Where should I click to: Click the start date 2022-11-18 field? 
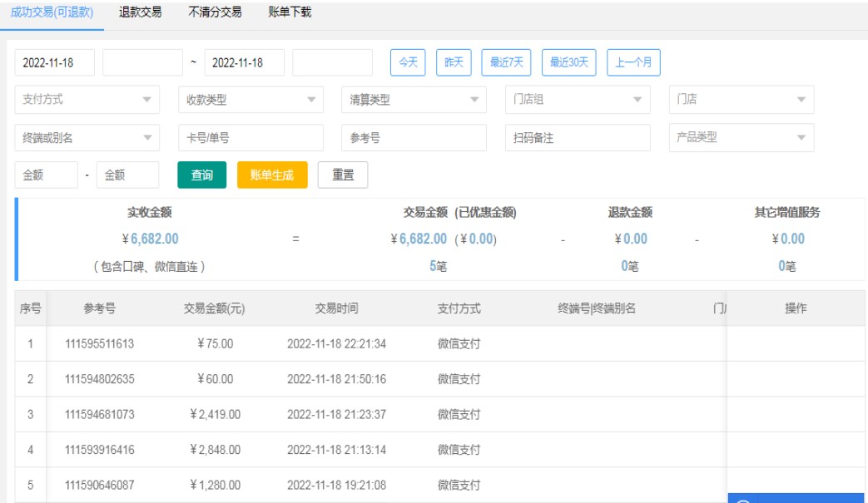(x=54, y=62)
